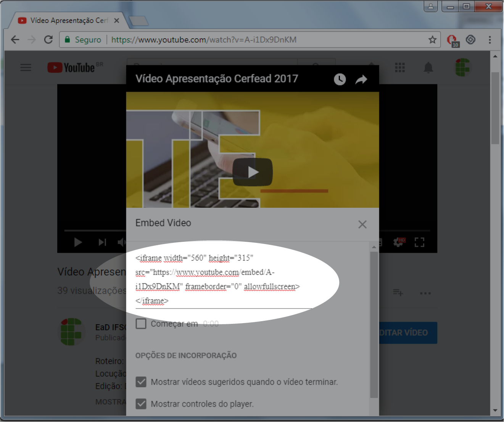Open the YouTube hamburger guide menu
504x422 pixels.
point(26,68)
